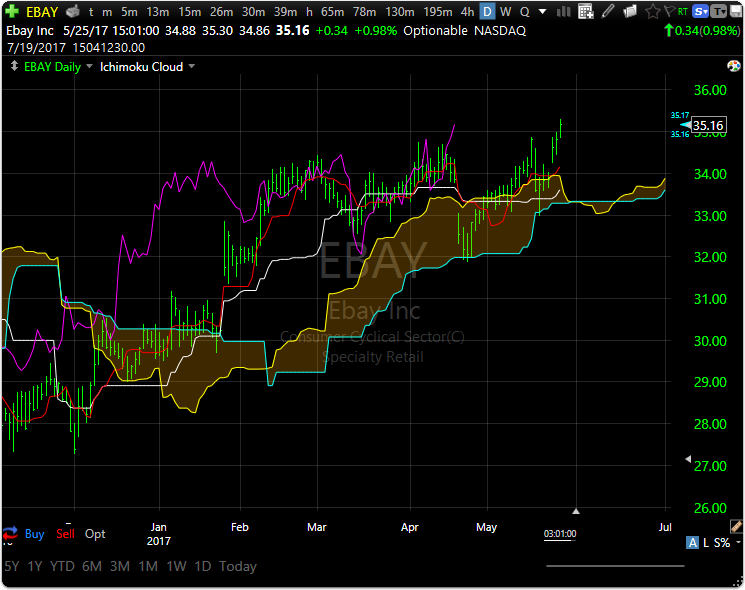Click the EBAY ticker symbol field
The width and height of the screenshot is (745, 590).
click(42, 11)
